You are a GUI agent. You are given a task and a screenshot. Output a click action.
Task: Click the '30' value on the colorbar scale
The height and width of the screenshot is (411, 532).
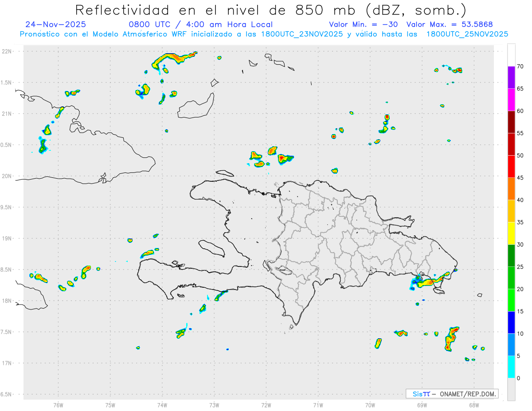coord(520,245)
